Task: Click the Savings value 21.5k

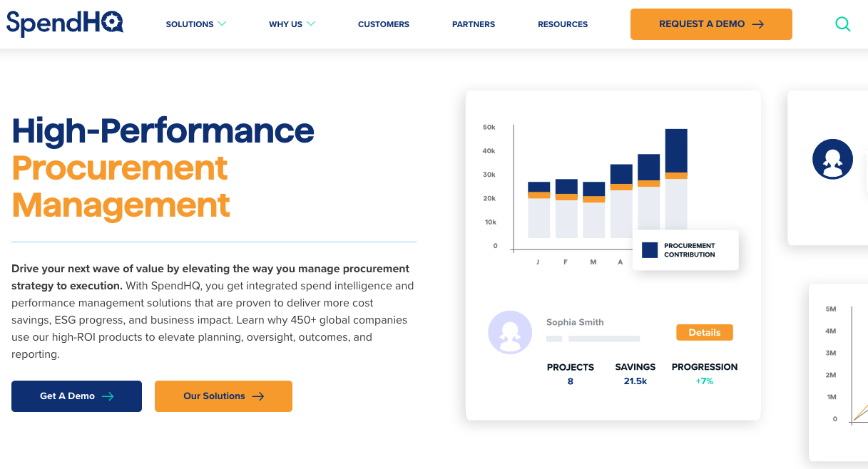Action: tap(635, 381)
